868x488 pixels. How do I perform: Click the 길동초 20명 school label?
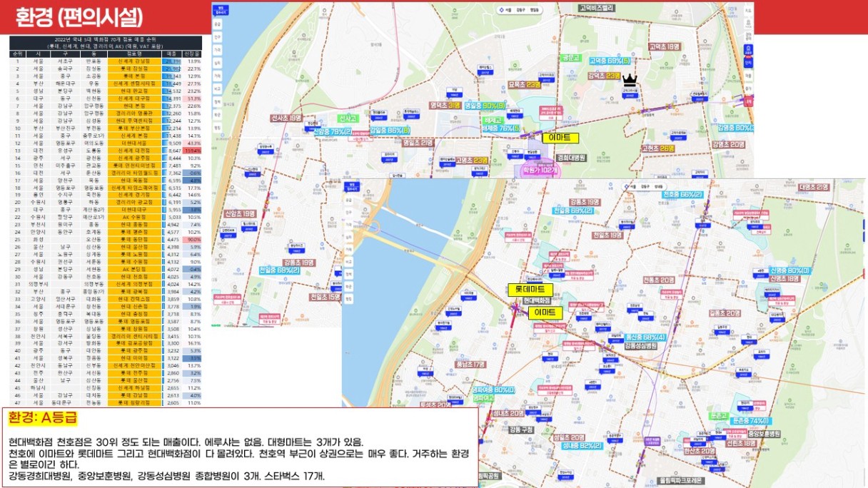click(x=725, y=312)
